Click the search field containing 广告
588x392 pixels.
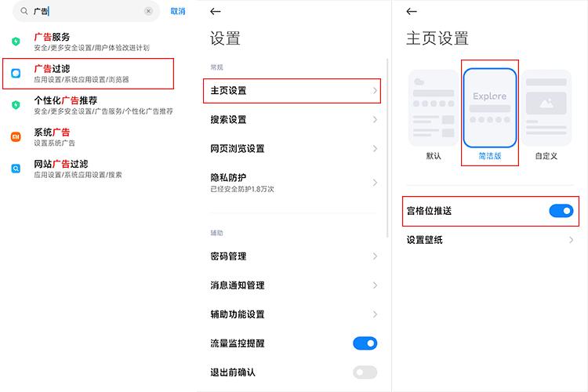[86, 11]
